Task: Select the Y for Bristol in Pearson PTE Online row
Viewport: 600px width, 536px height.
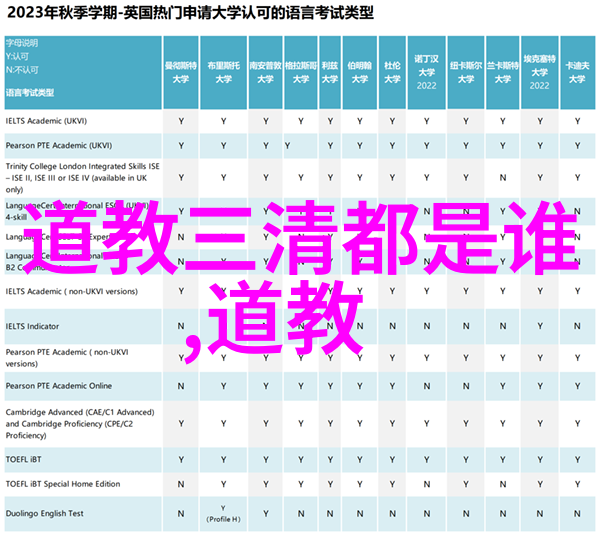Action: (x=223, y=386)
